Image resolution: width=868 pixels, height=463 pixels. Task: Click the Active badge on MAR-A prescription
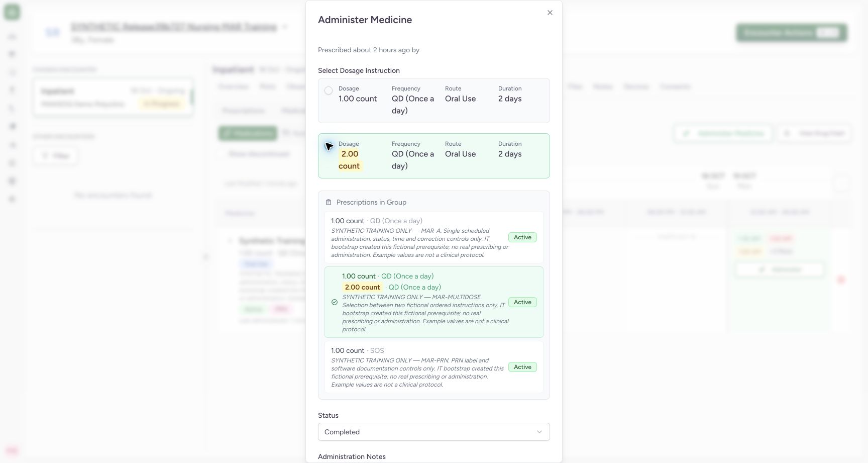522,237
